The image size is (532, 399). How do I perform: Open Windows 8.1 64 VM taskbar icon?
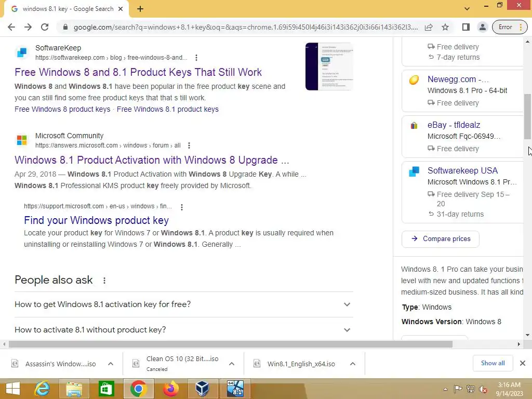[x=235, y=389]
